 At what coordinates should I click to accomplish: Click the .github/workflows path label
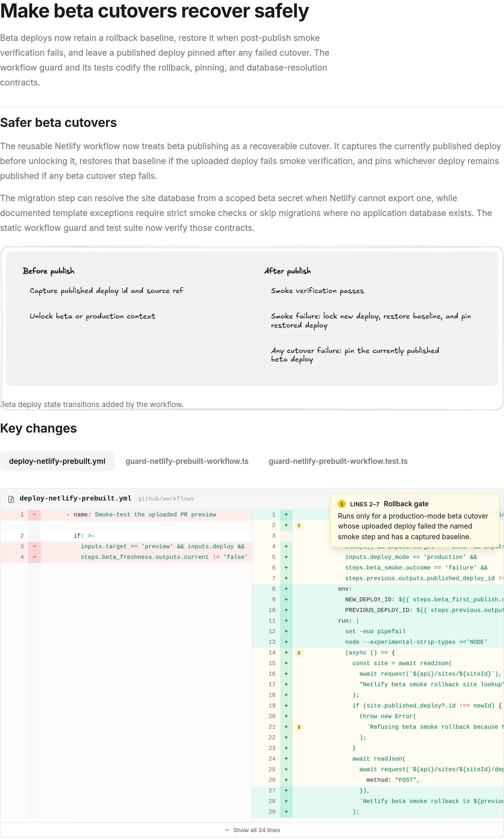coord(165,499)
